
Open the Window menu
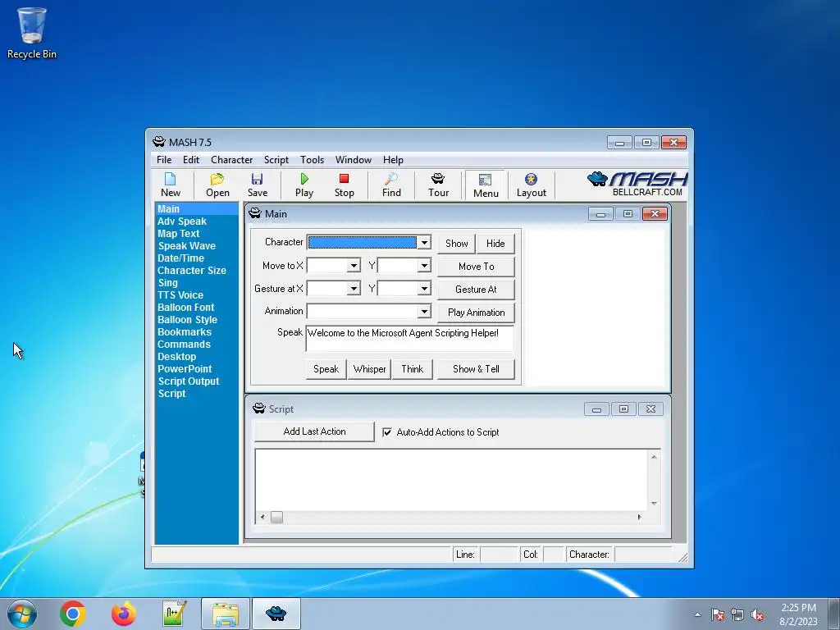353,160
